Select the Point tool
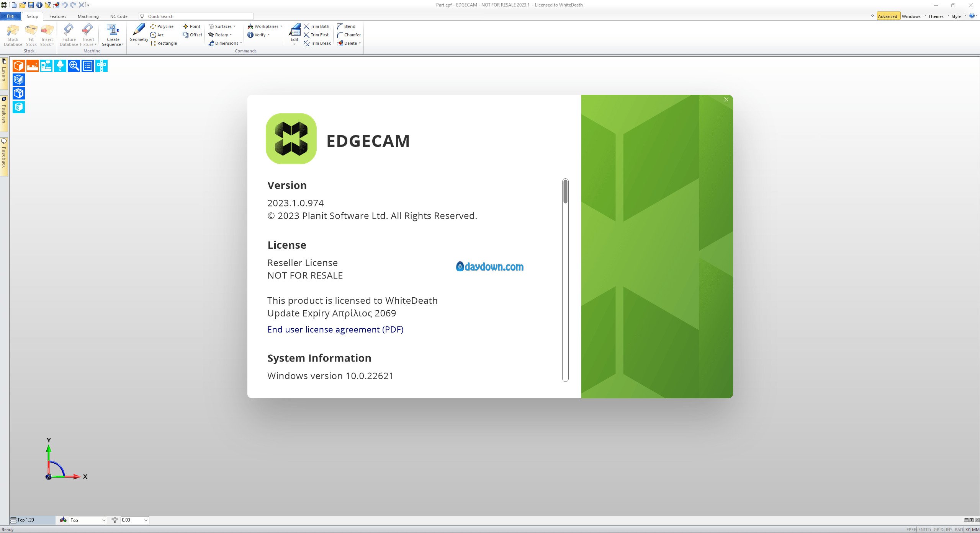The image size is (980, 533). pyautogui.click(x=192, y=26)
